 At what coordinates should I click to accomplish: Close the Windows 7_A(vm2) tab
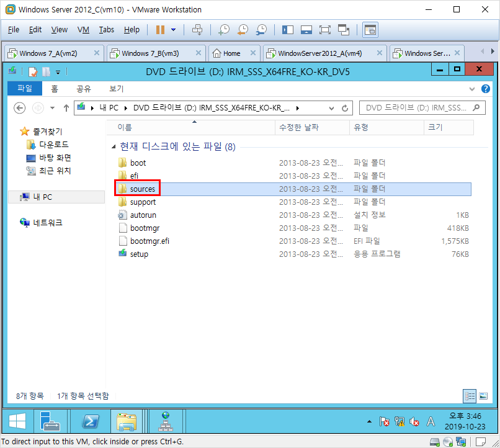(97, 53)
